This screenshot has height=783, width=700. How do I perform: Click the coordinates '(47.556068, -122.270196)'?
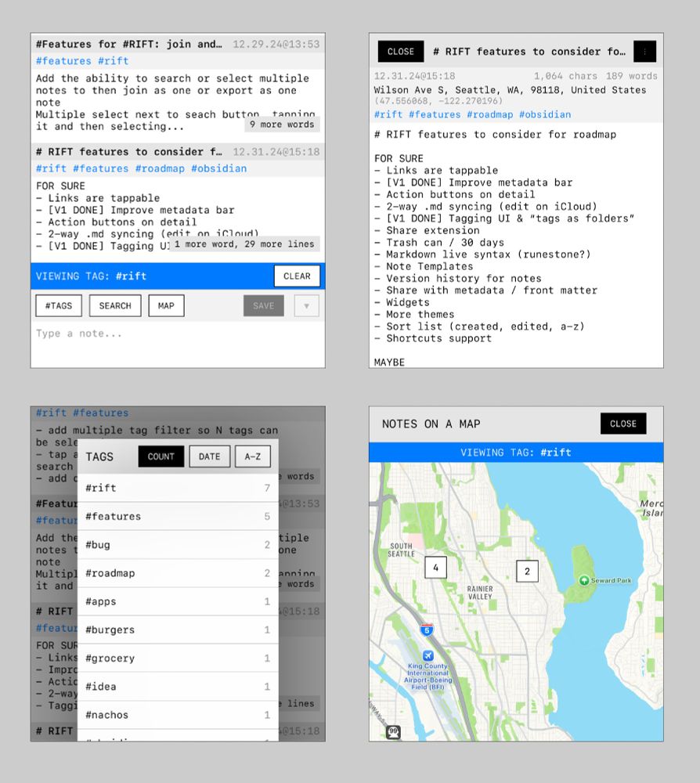(x=438, y=101)
